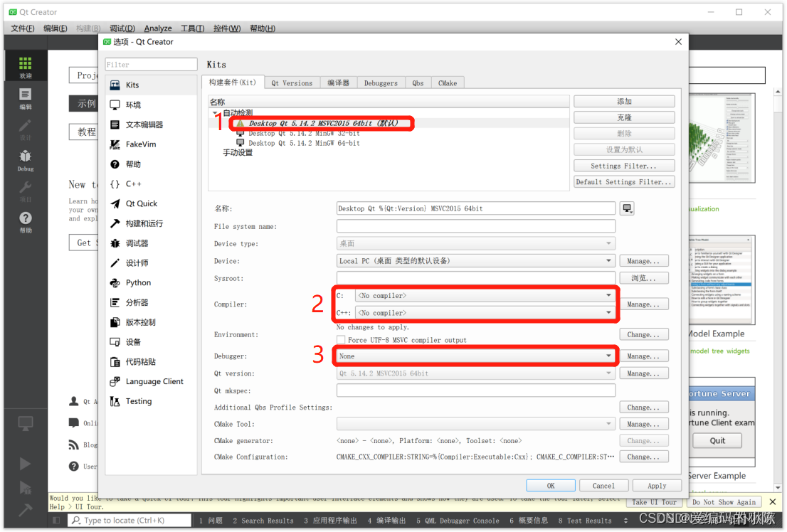Open 文本编辑器 settings category

pyautogui.click(x=151, y=124)
